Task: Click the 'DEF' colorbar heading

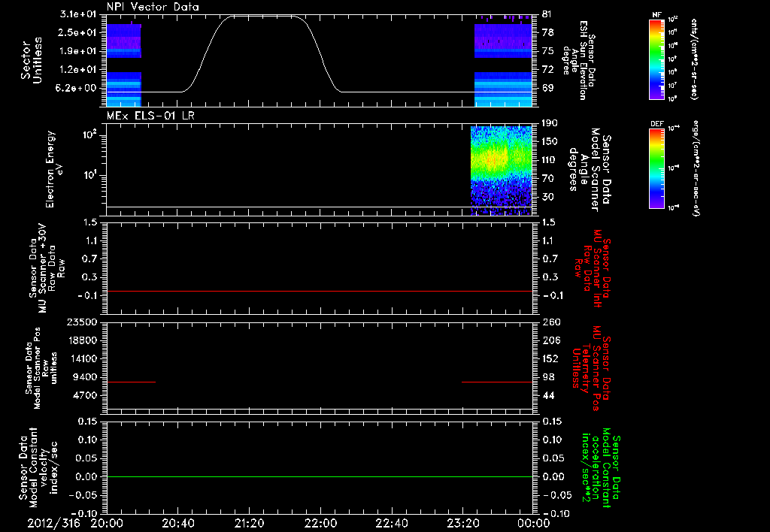Action: click(x=656, y=124)
